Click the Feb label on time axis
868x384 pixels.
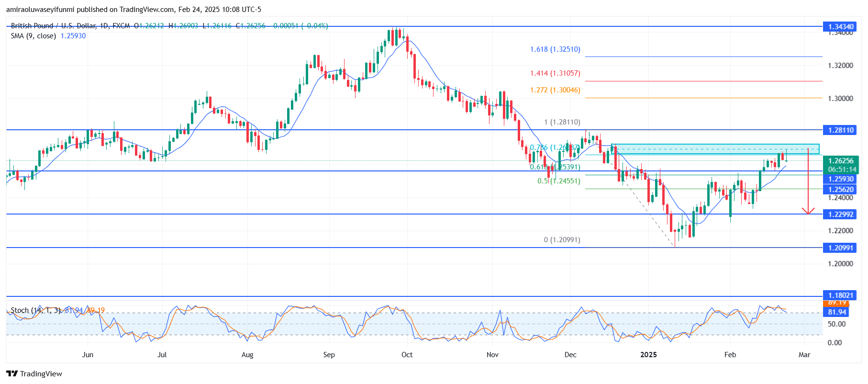(730, 355)
